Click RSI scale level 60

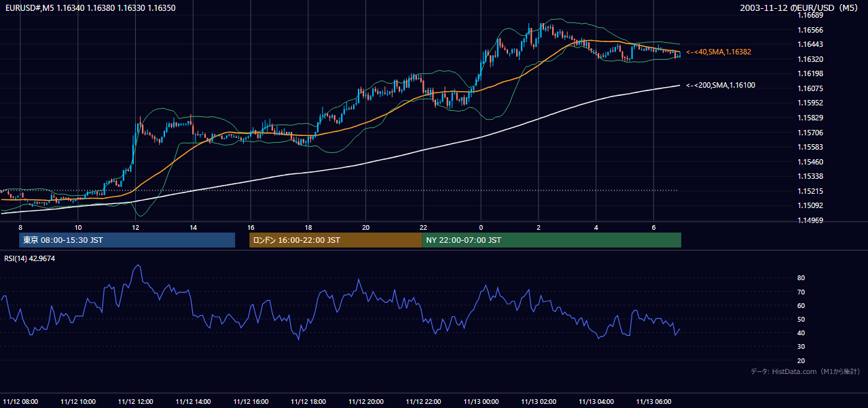801,305
